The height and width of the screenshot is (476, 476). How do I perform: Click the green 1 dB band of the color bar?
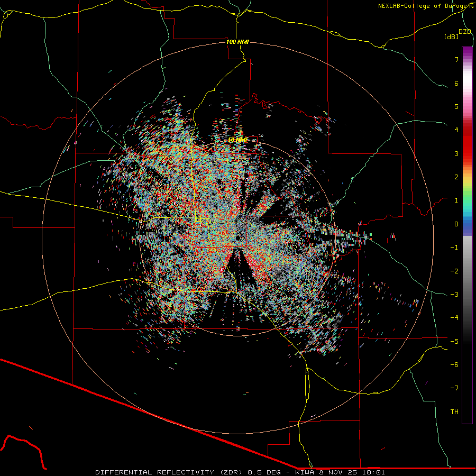click(x=467, y=200)
